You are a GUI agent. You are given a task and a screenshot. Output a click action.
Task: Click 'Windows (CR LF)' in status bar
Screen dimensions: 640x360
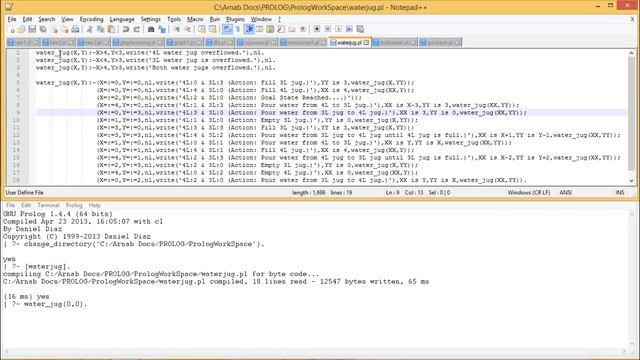coord(529,193)
